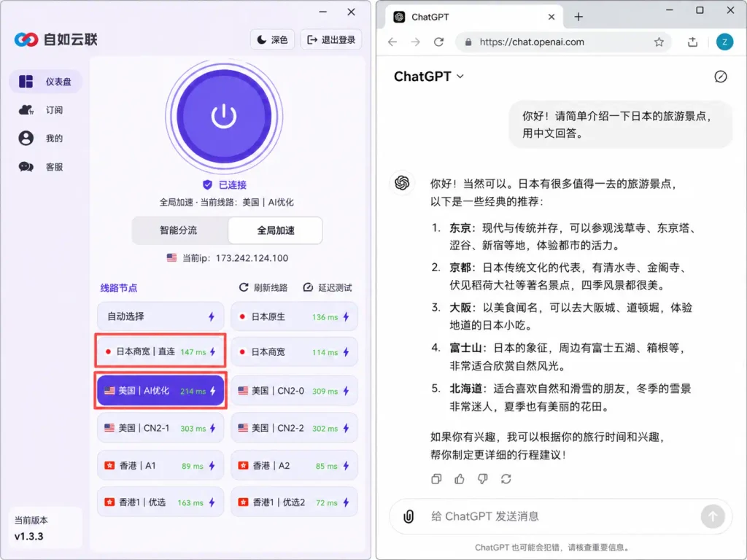The image size is (747, 560).
Task: Click lightning icon on 日本原生 row
Action: point(347,316)
